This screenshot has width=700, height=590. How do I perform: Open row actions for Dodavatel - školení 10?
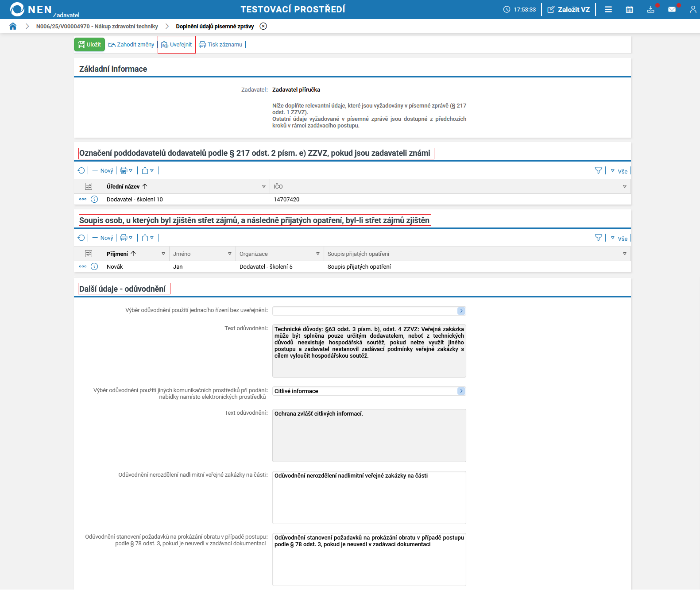click(x=83, y=199)
